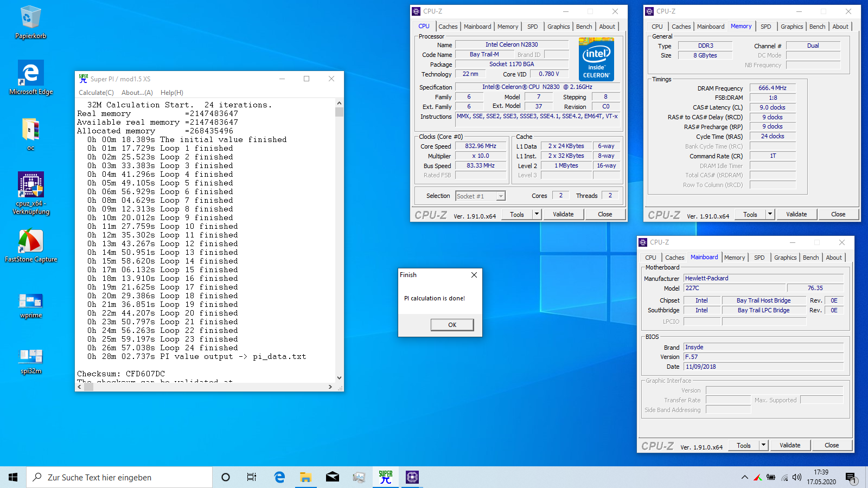Viewport: 868px width, 488px height.
Task: Open the Windows Start menu
Action: coord(13,477)
